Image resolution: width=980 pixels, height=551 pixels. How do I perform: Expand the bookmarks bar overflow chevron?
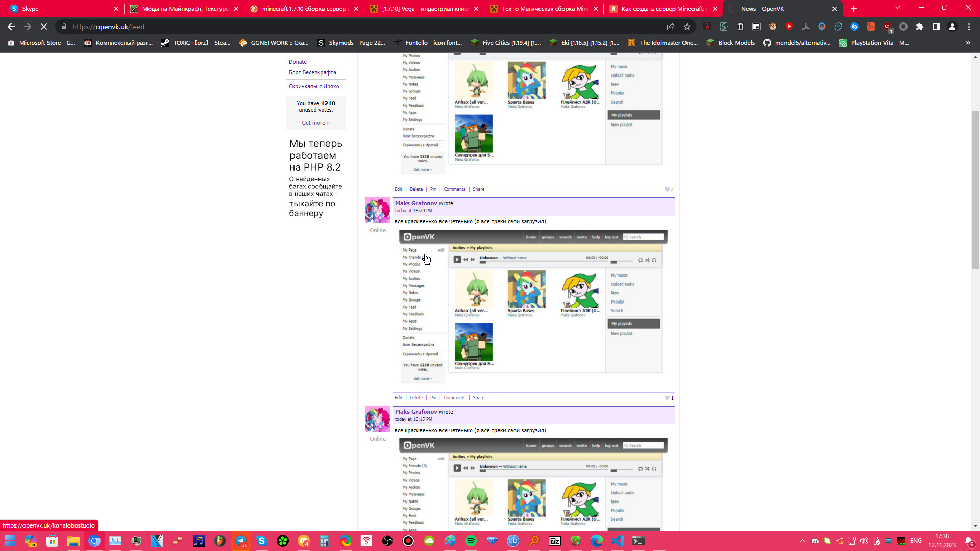point(968,43)
